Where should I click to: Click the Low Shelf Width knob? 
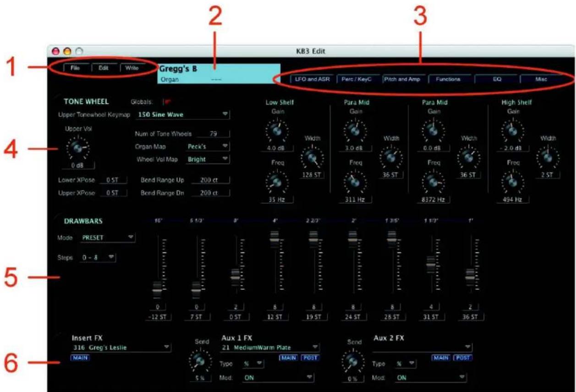[x=312, y=158]
